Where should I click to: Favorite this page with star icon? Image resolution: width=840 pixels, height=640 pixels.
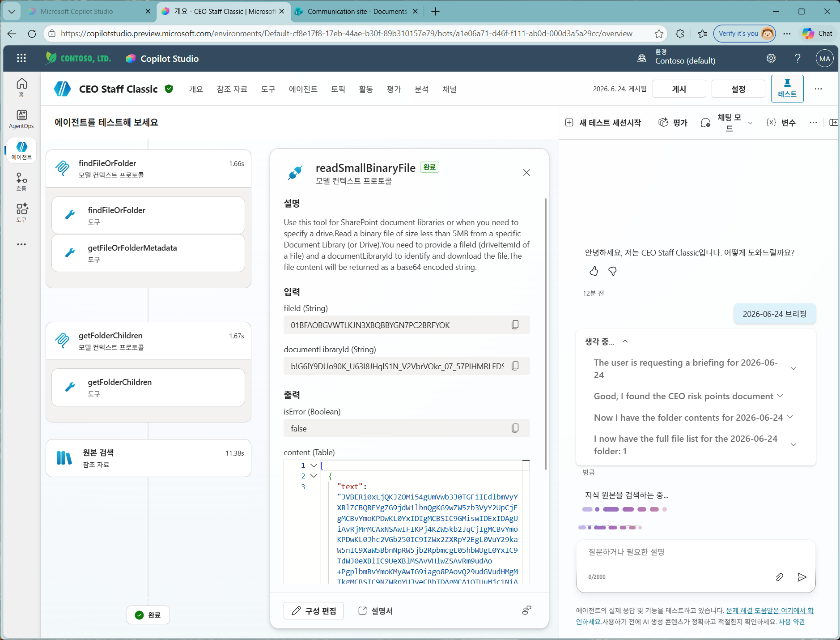659,34
